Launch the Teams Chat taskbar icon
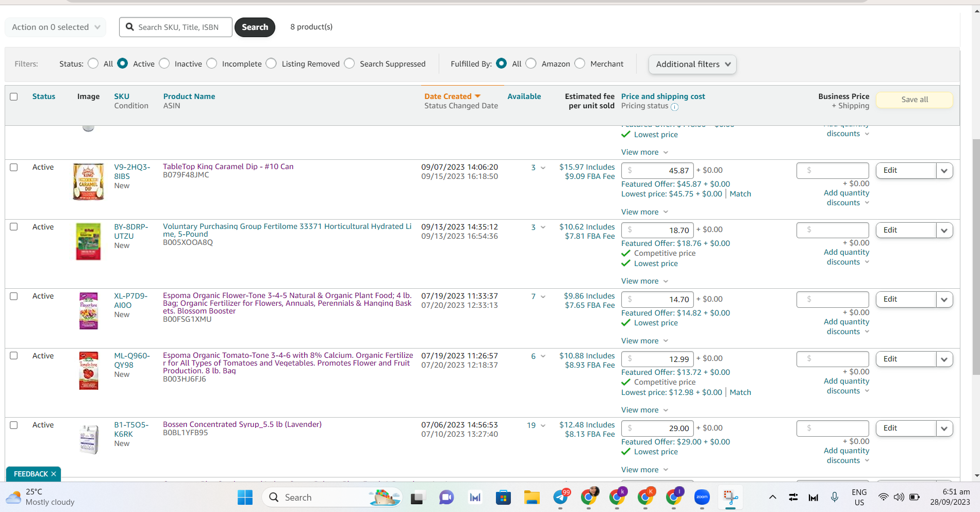 446,497
